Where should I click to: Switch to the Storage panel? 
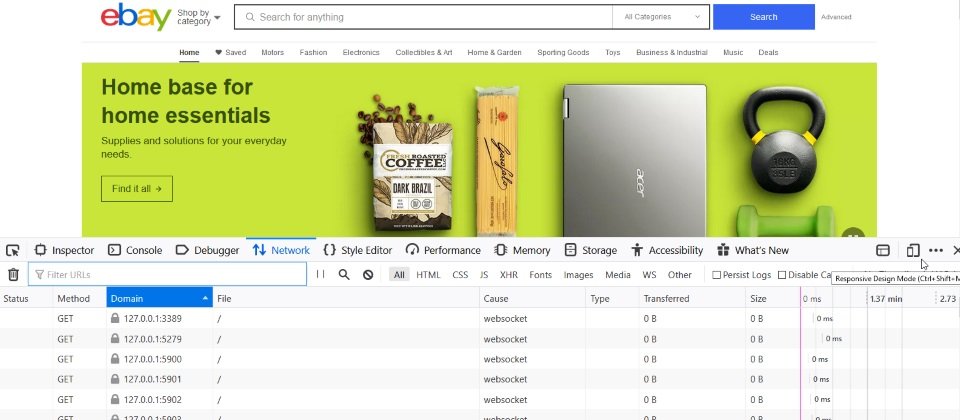pos(591,250)
